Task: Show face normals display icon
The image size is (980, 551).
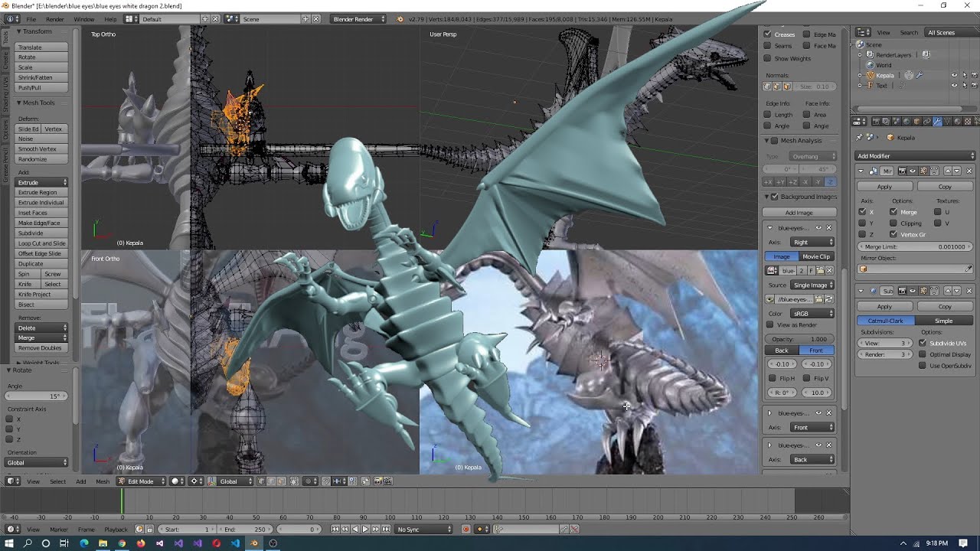Action: pos(787,86)
